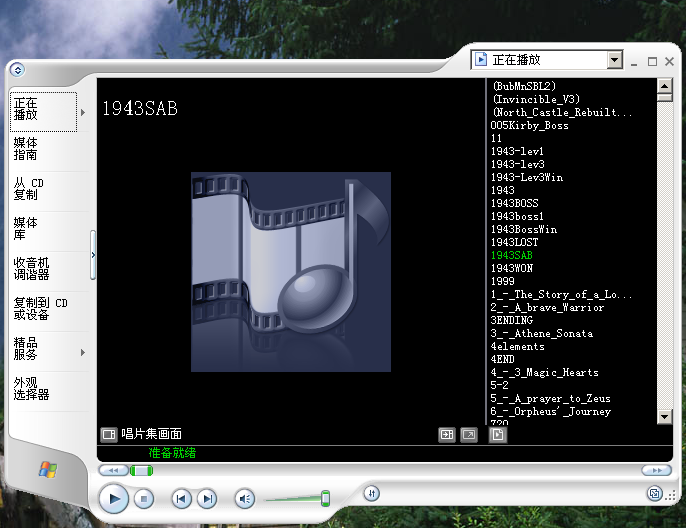Select playlist item 1943-lev1
Image resolution: width=686 pixels, height=528 pixels.
(517, 151)
